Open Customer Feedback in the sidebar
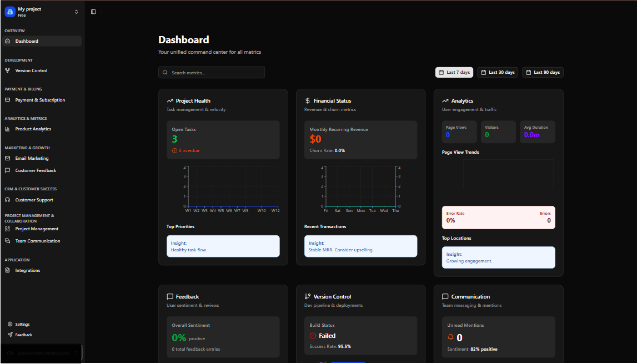The height and width of the screenshot is (364, 637). point(37,170)
